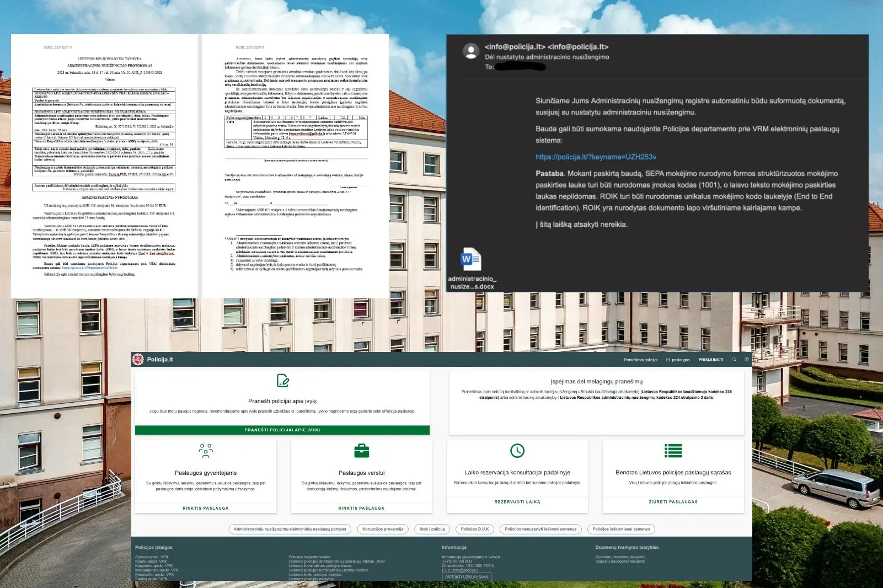
Task: Open the Policijos ieškomiausi asmenys pill link
Action: click(621, 529)
